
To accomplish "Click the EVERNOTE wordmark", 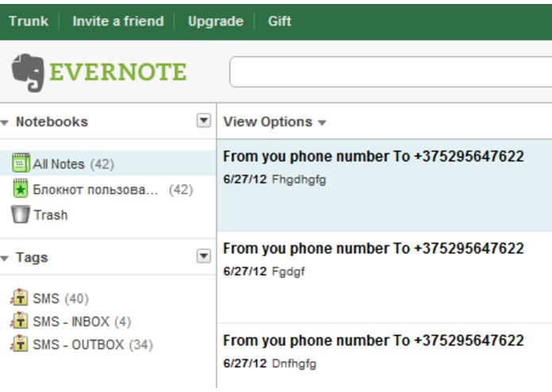I will (118, 72).
